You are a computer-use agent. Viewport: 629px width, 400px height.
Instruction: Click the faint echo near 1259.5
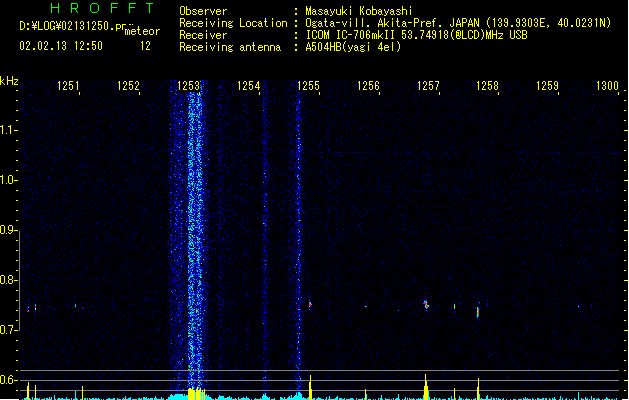coord(578,307)
